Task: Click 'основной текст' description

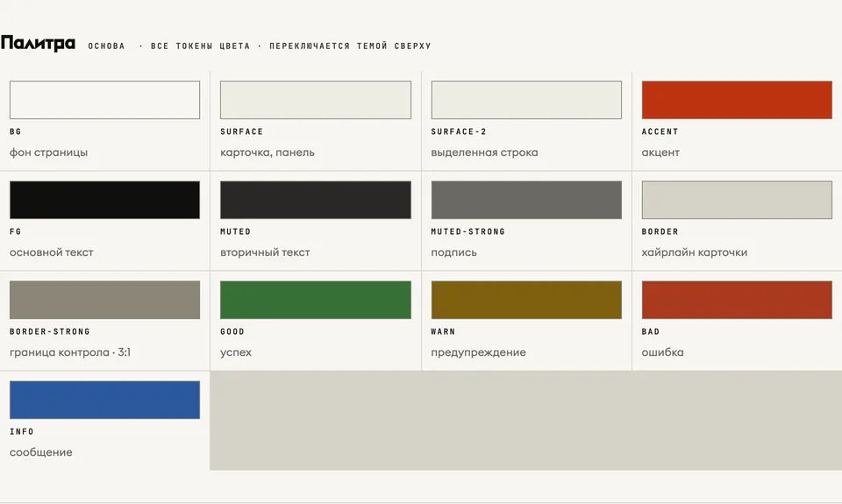Action: point(52,252)
